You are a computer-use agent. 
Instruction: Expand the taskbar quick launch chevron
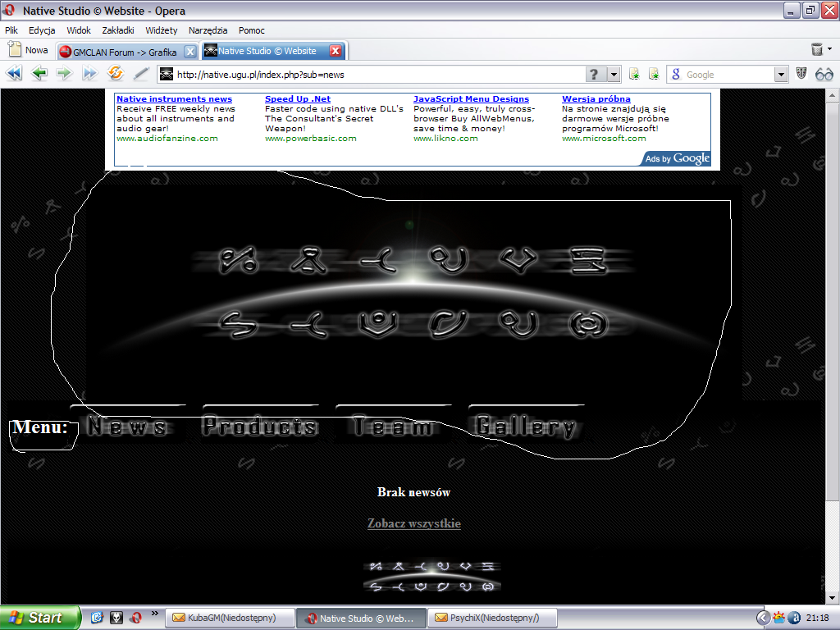click(x=154, y=614)
